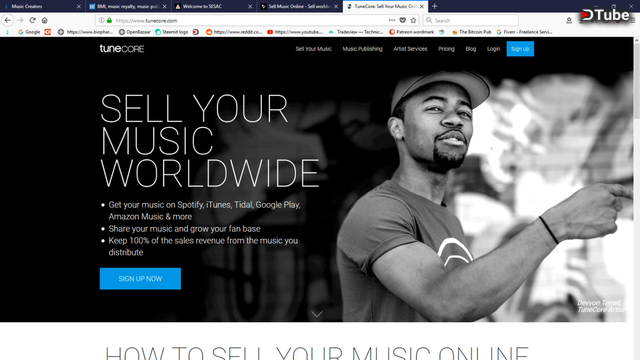The width and height of the screenshot is (640, 360).
Task: Bookmark this page with the star icon
Action: pos(413,20)
